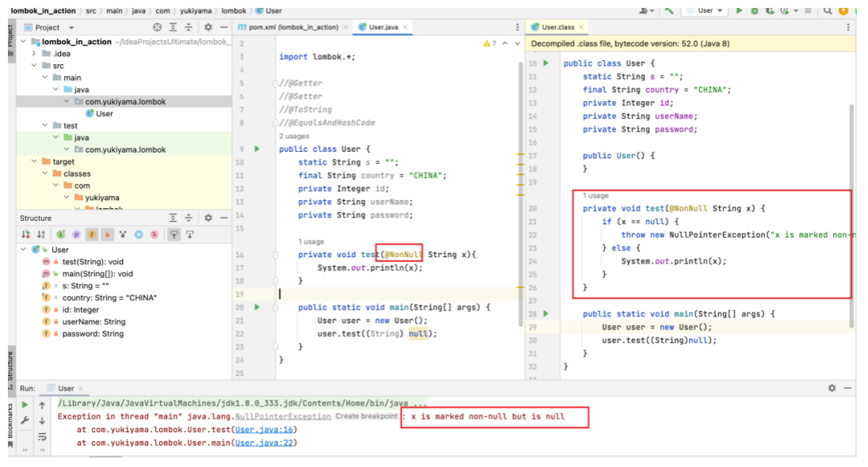Click the Select Opened File crosshair icon
Screen dimensions: 868x467
(x=158, y=27)
